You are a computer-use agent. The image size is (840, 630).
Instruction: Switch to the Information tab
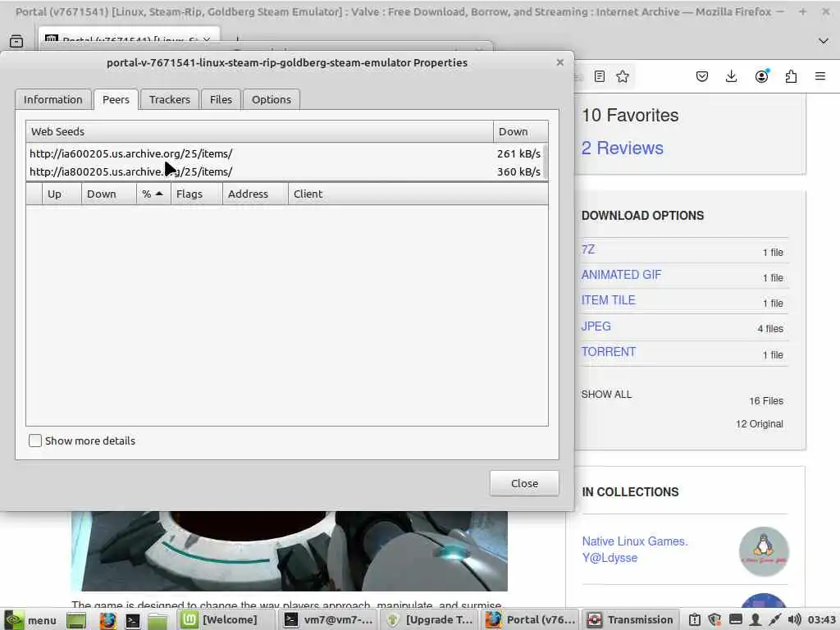pyautogui.click(x=53, y=99)
